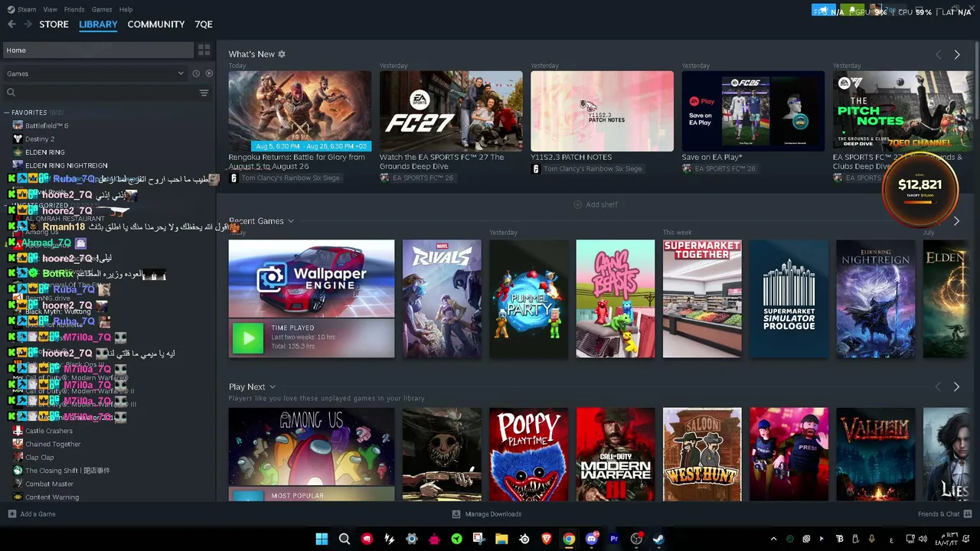
Task: Open the advanced filter options icon
Action: click(x=204, y=93)
